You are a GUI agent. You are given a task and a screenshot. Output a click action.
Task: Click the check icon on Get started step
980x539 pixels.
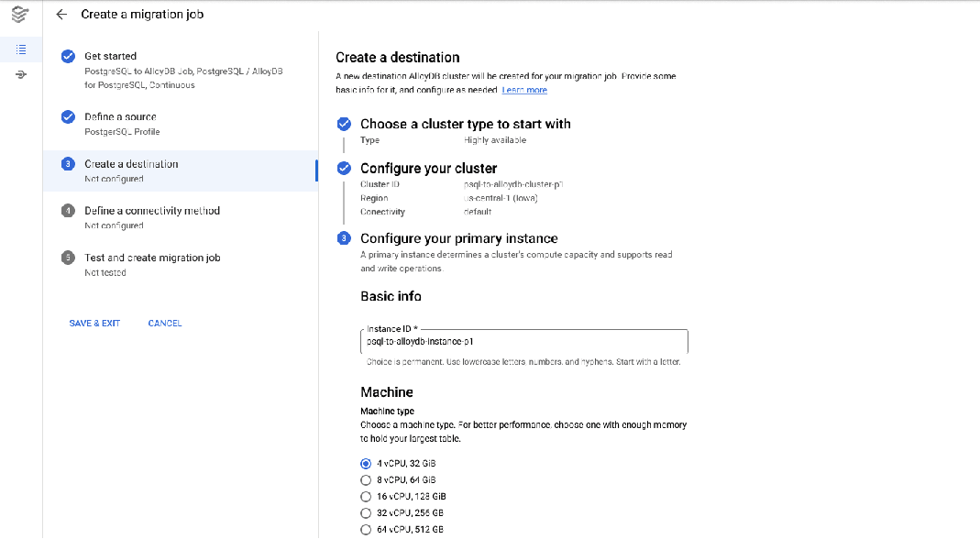point(68,56)
